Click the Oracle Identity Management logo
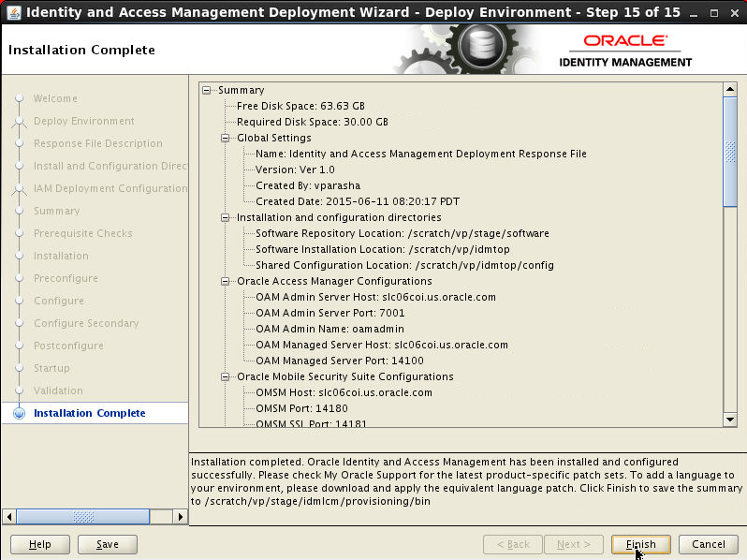This screenshot has height=560, width=747. coord(625,51)
